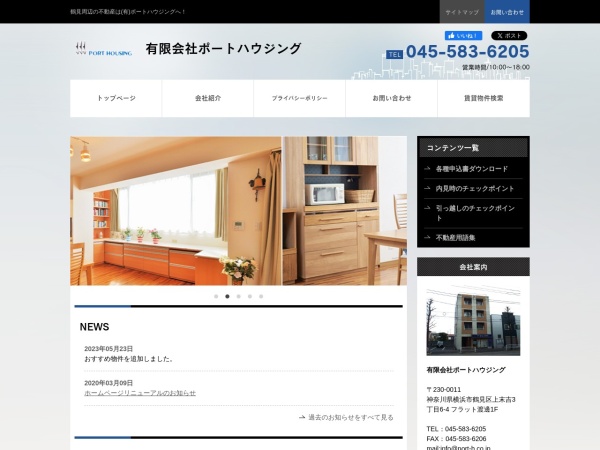Select the third slideshow dot
600x450 pixels.
point(238,296)
